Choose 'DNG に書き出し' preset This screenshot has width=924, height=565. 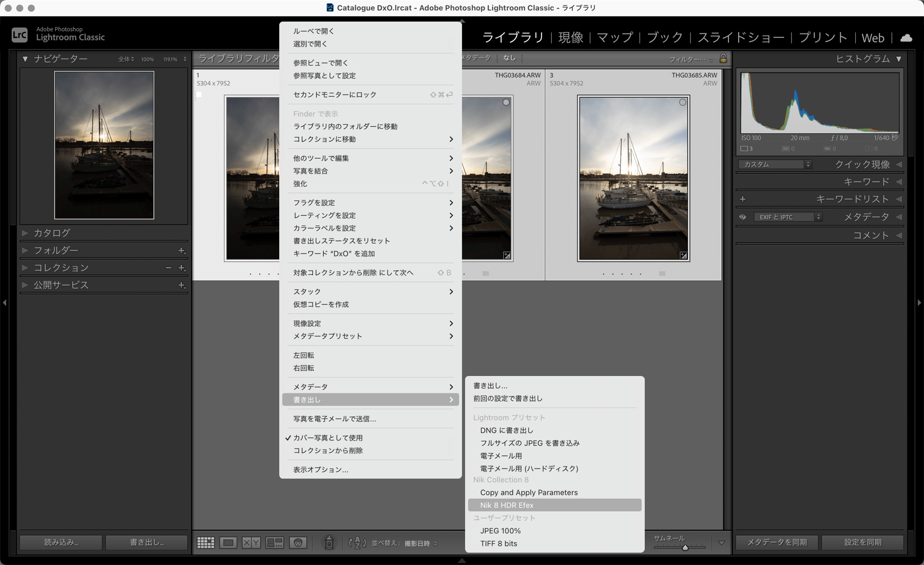click(555, 430)
